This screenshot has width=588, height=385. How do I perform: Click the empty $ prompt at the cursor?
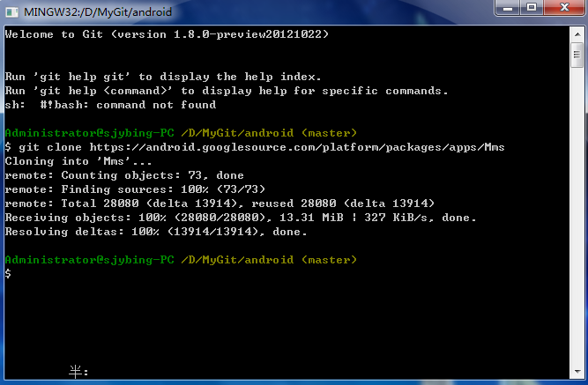coord(8,274)
